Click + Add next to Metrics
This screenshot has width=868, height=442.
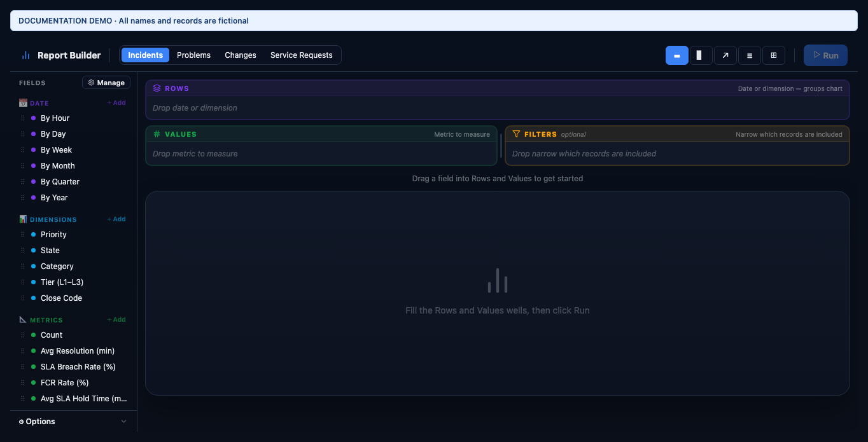pos(116,319)
